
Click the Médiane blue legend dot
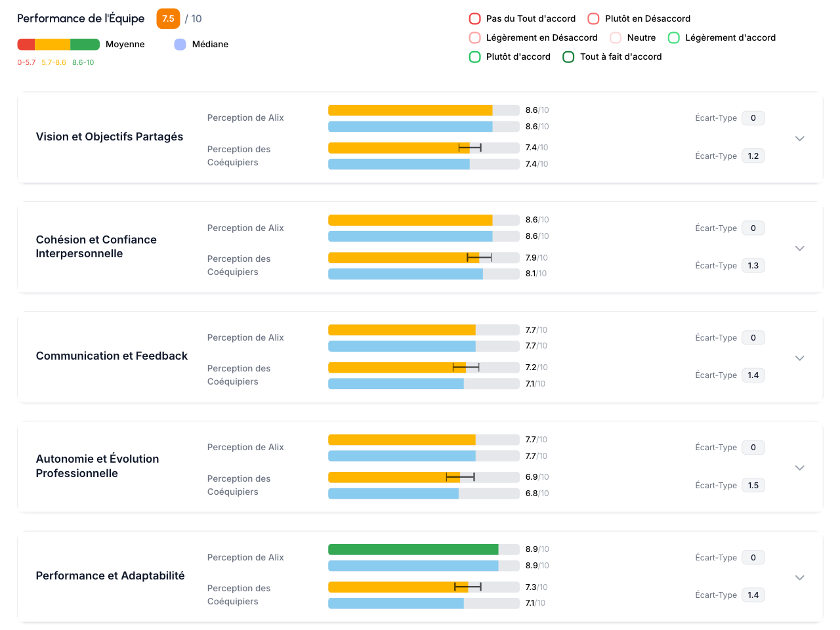coord(180,44)
